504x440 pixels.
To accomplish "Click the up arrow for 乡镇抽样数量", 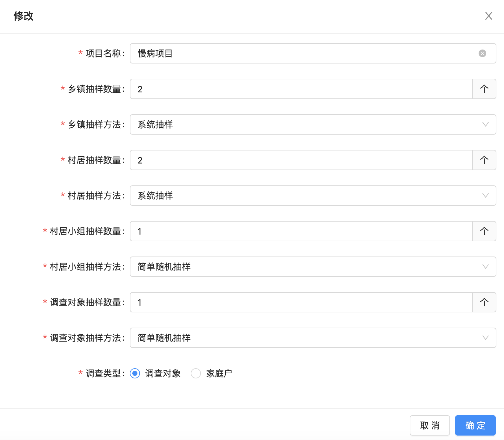I will [484, 89].
